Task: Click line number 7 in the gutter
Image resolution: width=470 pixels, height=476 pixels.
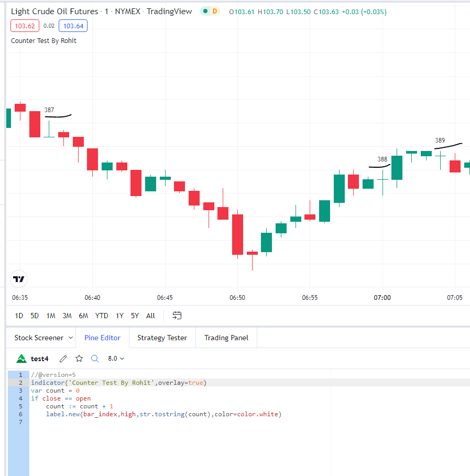Action: point(20,422)
